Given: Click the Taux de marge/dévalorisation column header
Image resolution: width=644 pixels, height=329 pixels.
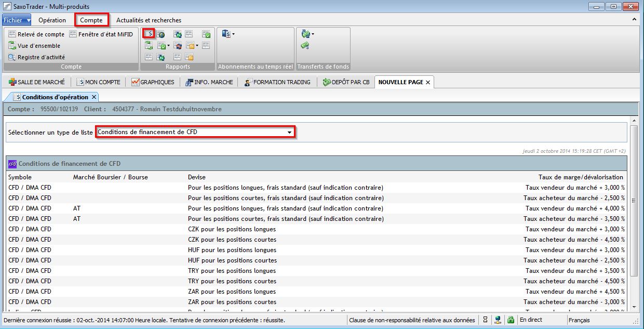Looking at the screenshot, I should click(x=581, y=177).
